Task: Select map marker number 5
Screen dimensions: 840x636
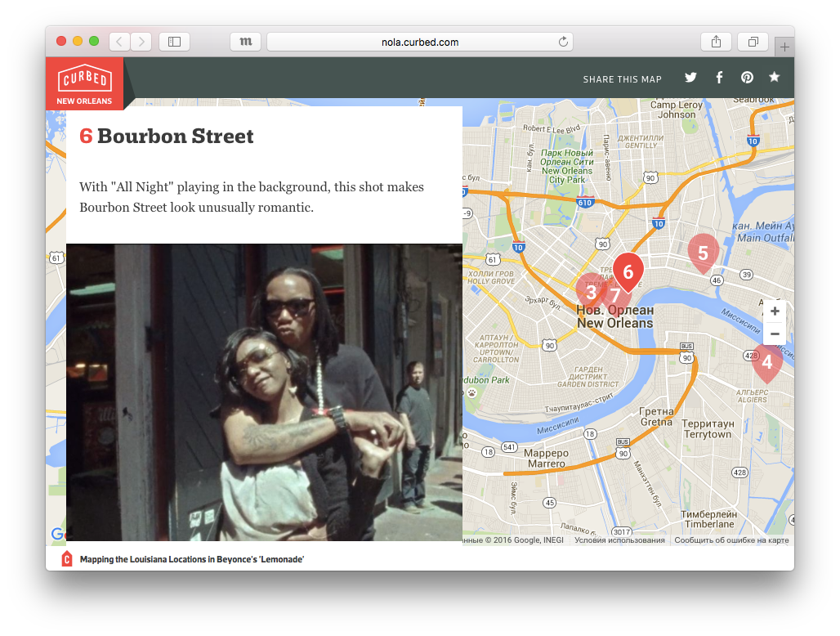Action: [x=703, y=252]
